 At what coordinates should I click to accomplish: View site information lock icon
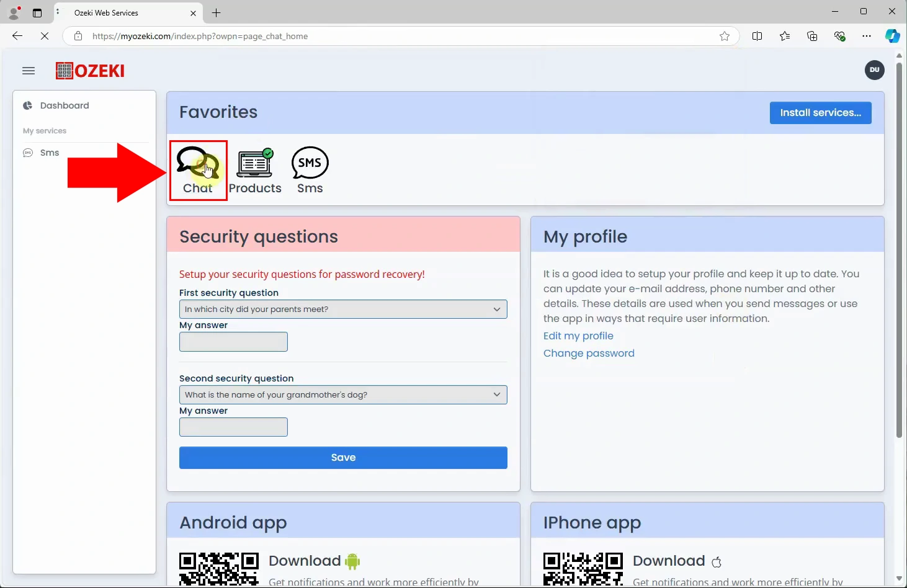click(x=78, y=36)
